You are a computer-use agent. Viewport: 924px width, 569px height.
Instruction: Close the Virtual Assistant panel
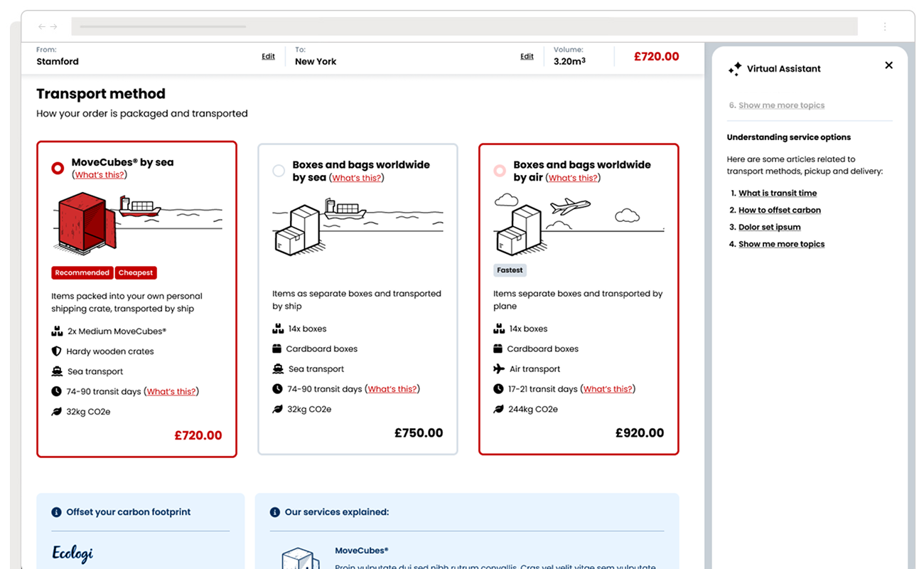(x=888, y=65)
